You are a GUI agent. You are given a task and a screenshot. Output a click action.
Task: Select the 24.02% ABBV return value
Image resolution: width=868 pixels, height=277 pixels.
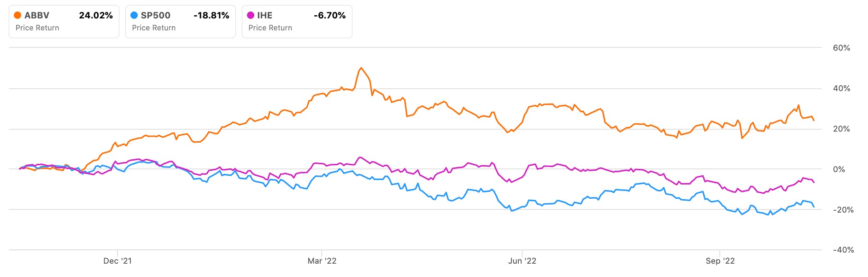coord(96,15)
